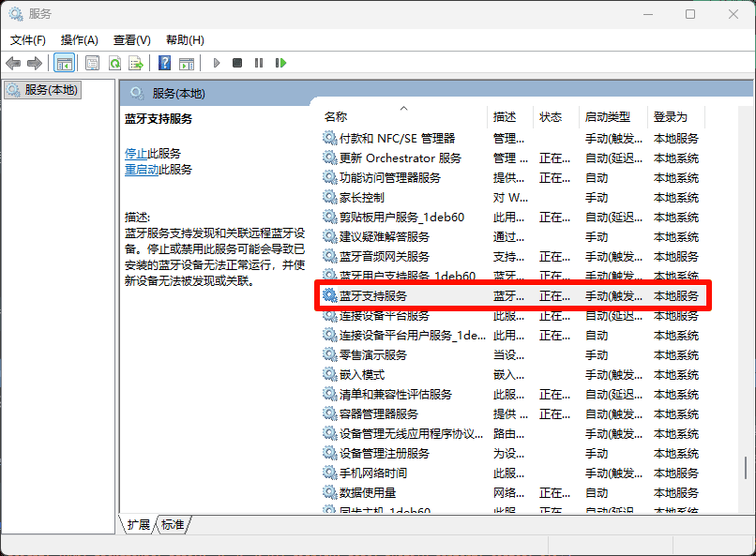
Task: Sort by the 描述 column header
Action: [510, 116]
